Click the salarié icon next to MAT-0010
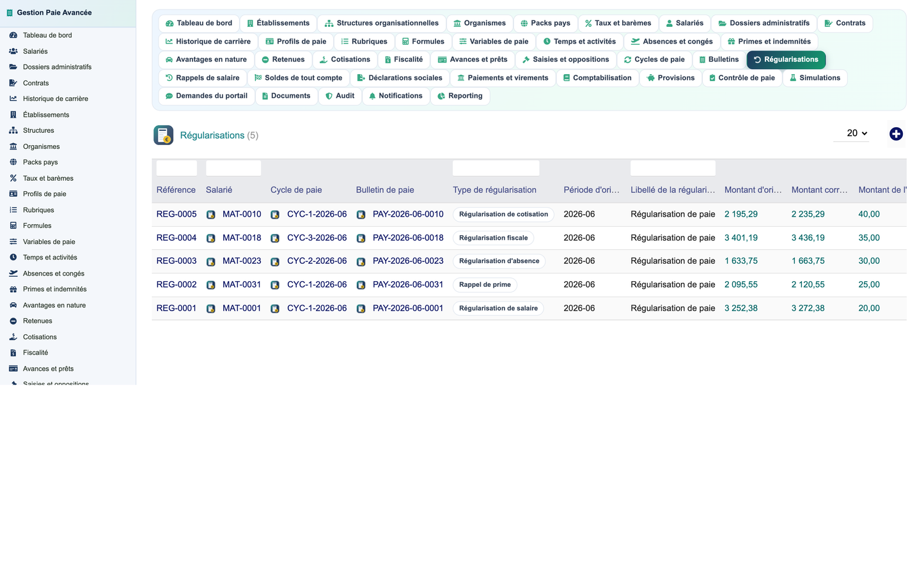924x577 pixels. [x=211, y=215]
